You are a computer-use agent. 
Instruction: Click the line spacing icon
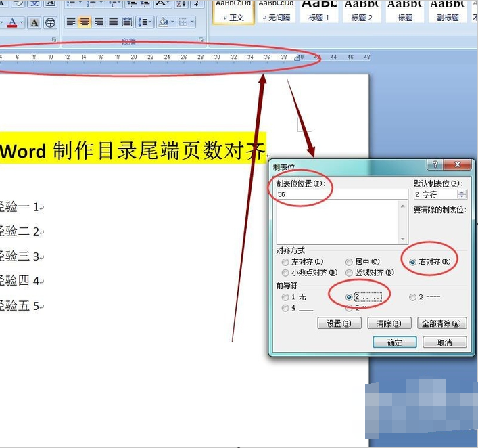[x=142, y=22]
